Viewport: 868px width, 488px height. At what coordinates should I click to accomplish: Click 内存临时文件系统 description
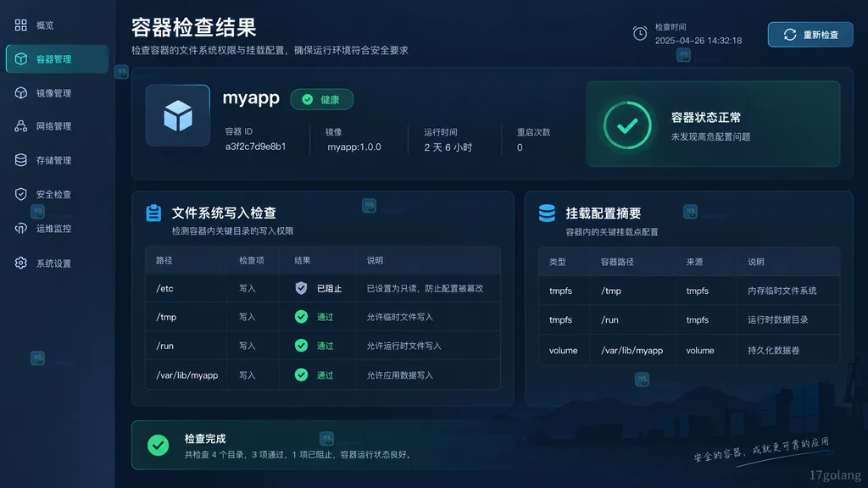[782, 291]
